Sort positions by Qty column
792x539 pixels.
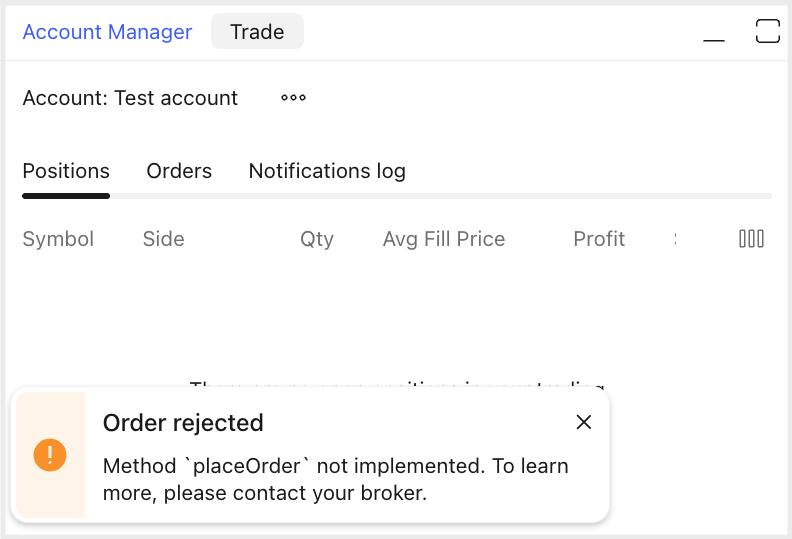(317, 239)
